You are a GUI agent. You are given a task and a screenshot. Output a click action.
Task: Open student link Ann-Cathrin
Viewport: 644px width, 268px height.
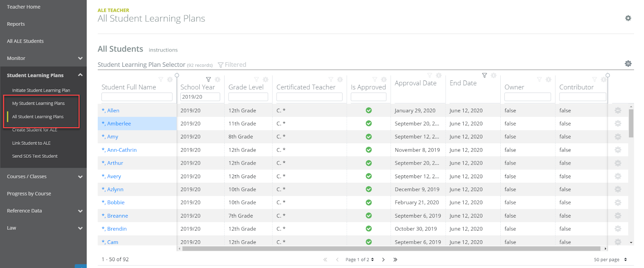[x=119, y=150]
